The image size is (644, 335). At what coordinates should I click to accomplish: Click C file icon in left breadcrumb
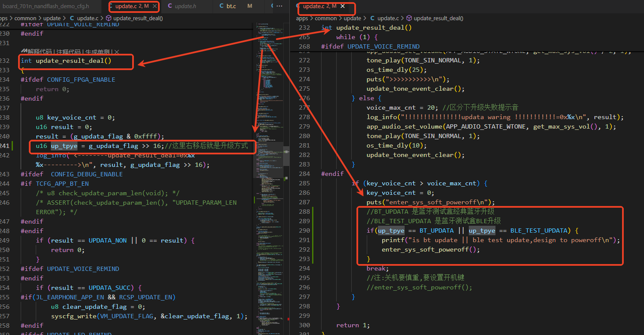pyautogui.click(x=72, y=18)
